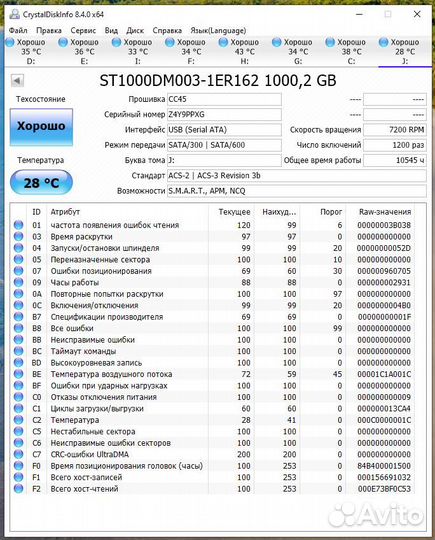Click status orb for attribute 07
Screen dimensions: 435x540
tap(19, 271)
